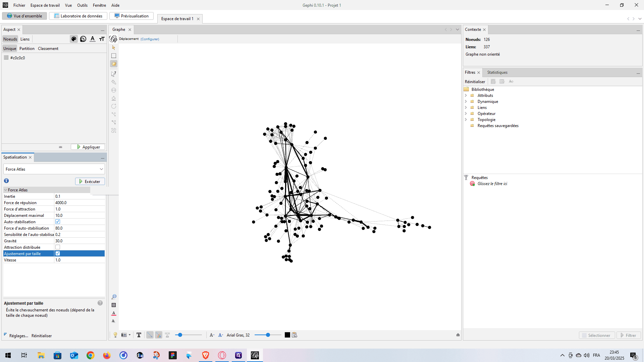
Task: Click the black label color swatch
Action: click(x=287, y=335)
